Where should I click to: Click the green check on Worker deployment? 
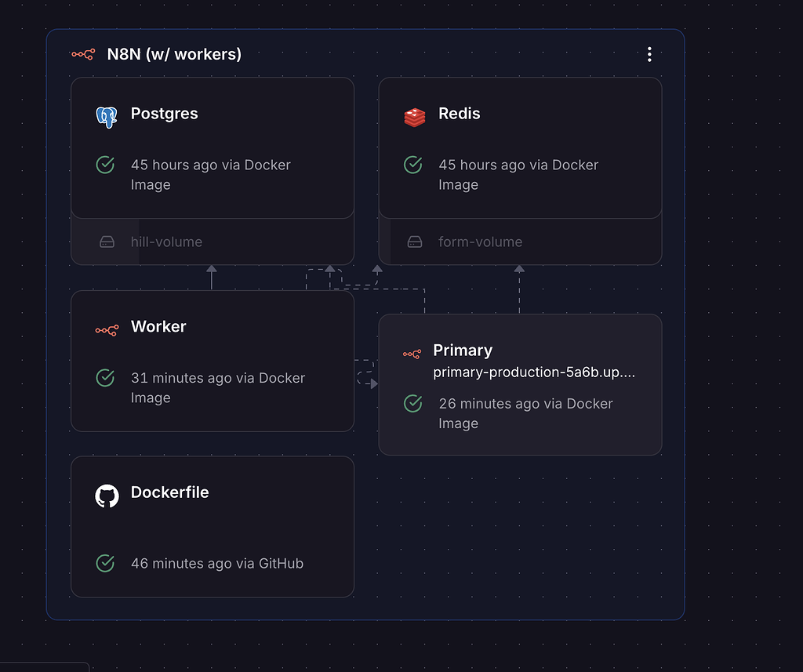click(x=105, y=378)
